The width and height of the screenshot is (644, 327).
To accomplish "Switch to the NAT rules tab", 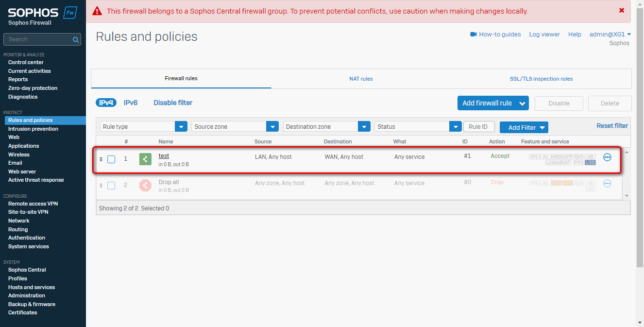I will pyautogui.click(x=361, y=79).
